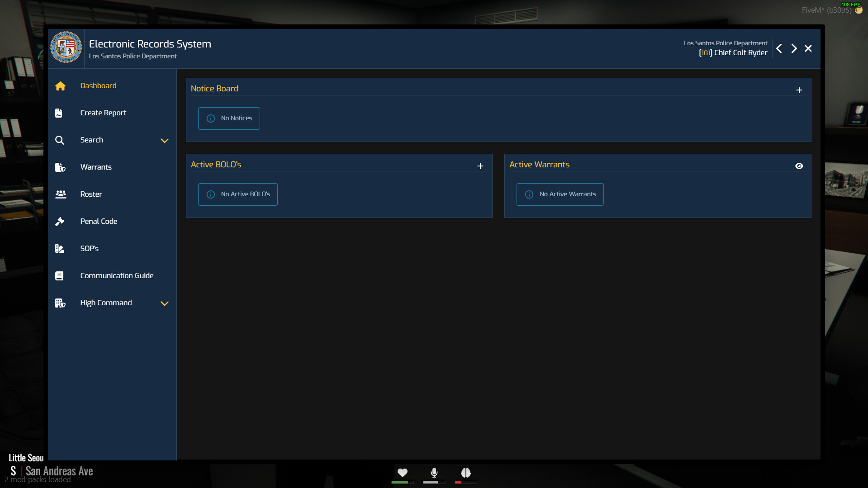
Task: Navigate back using the left arrow
Action: click(x=779, y=48)
